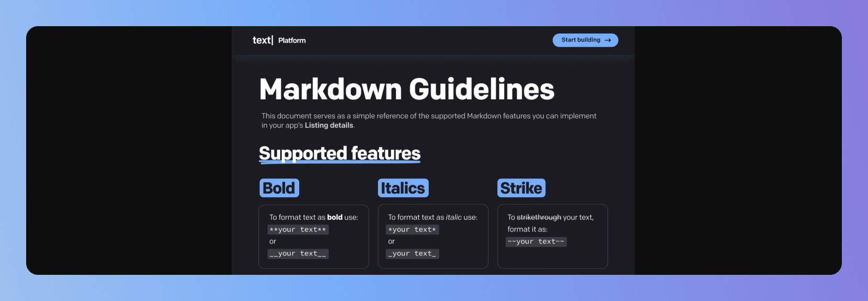Click the Italics section label

[x=403, y=188]
